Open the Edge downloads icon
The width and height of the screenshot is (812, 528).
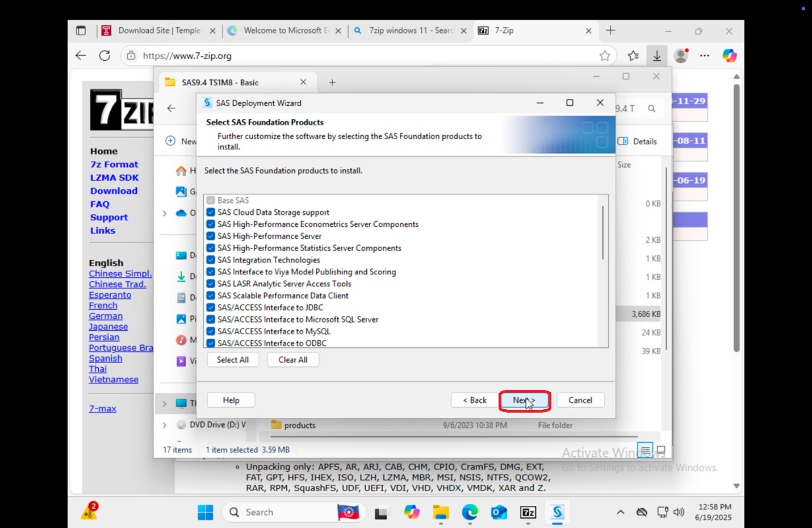[x=656, y=56]
